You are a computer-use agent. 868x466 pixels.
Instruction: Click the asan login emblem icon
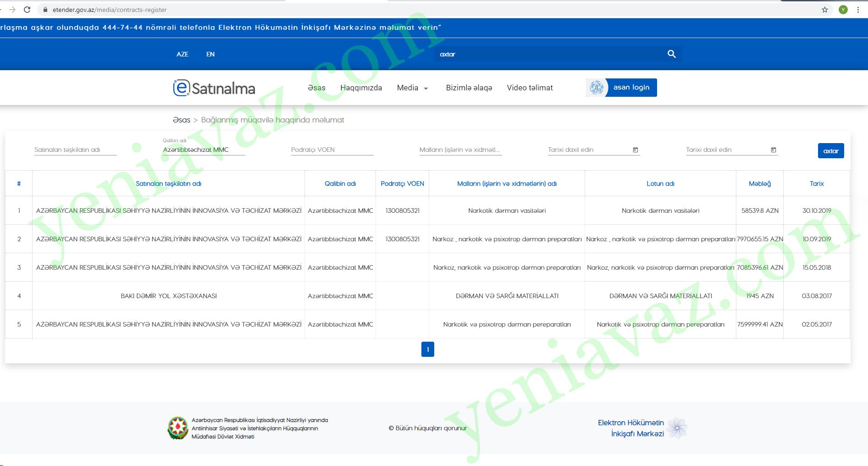coord(597,88)
